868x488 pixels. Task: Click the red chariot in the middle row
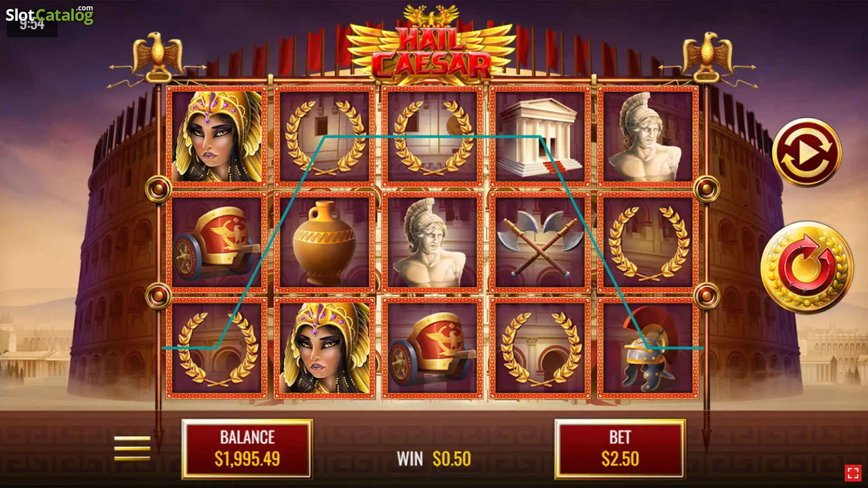(x=217, y=242)
